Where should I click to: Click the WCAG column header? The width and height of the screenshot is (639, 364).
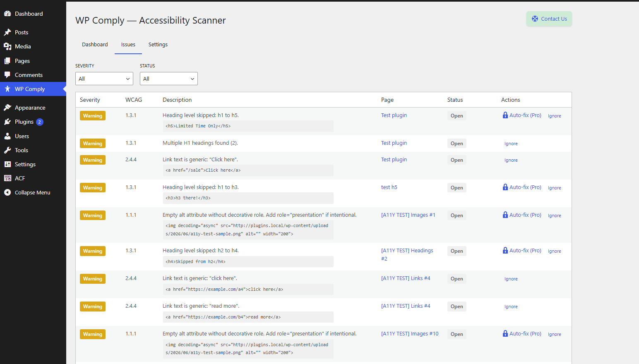coord(134,100)
